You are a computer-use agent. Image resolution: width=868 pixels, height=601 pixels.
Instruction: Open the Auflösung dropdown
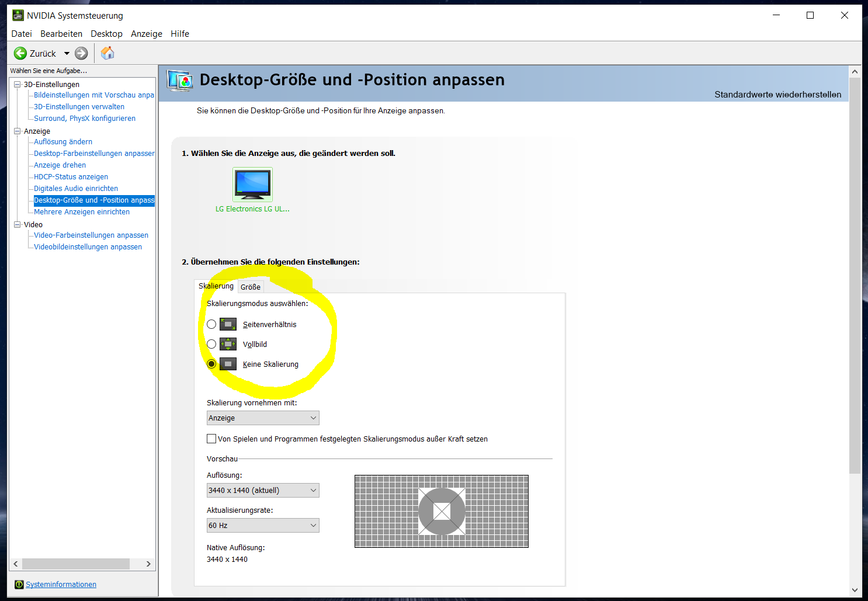click(263, 490)
